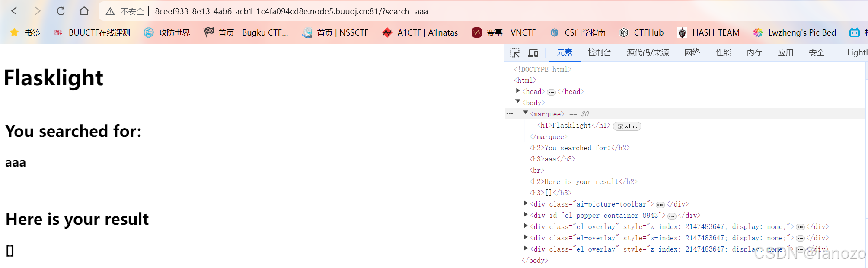Open the 源代码/来源 tab

click(x=648, y=53)
